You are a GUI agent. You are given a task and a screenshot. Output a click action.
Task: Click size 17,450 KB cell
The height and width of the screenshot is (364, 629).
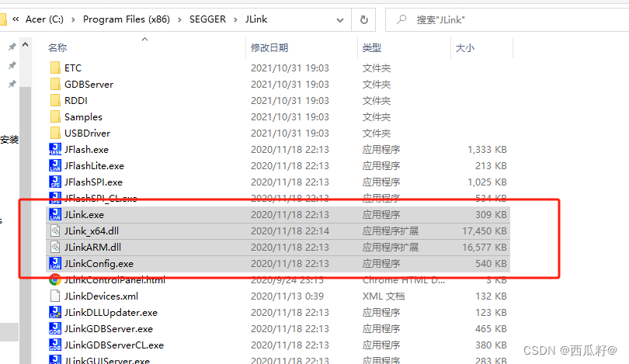pyautogui.click(x=485, y=231)
